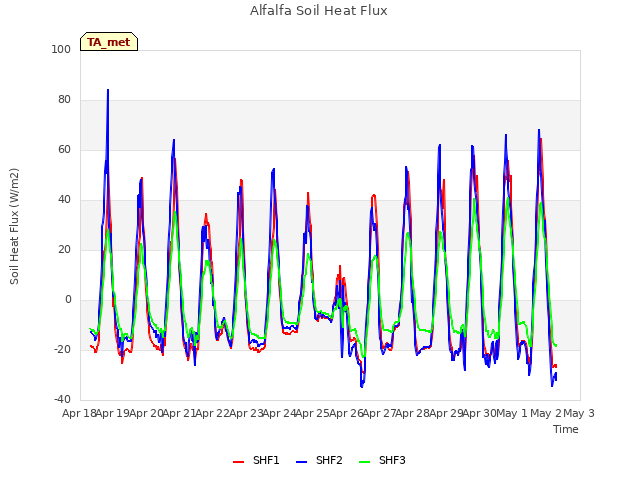Click the 20 y-axis tick label
Screen dimensions: 640x480
[64, 249]
